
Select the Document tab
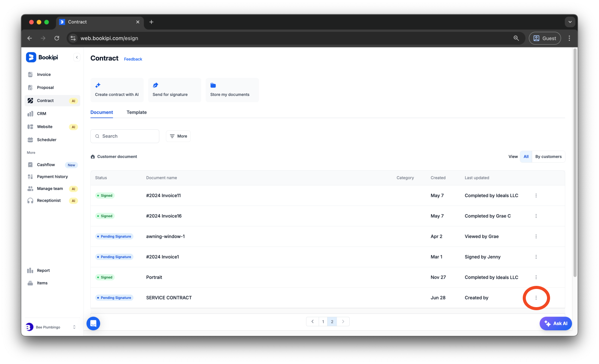coord(102,113)
